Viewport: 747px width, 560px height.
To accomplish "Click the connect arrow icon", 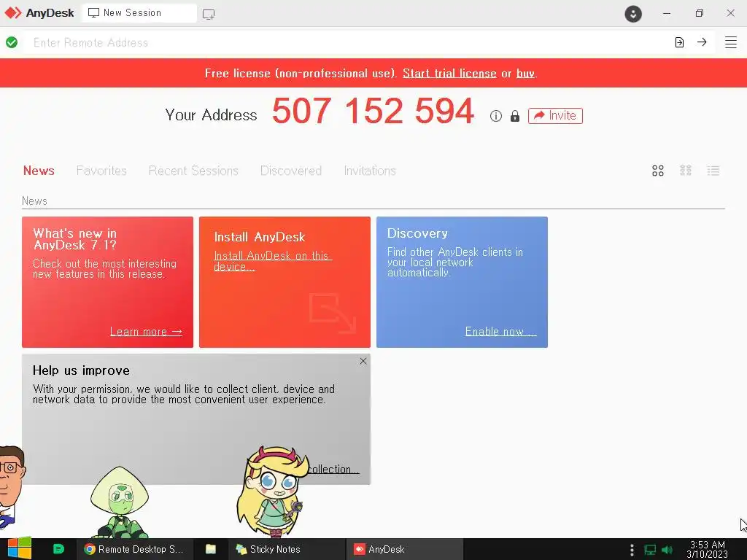I will [702, 42].
